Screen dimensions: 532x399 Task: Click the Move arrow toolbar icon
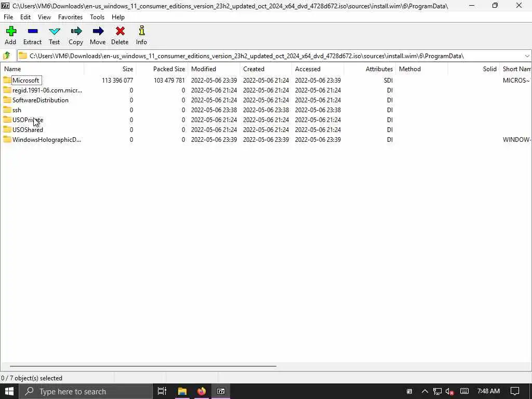pos(98,31)
